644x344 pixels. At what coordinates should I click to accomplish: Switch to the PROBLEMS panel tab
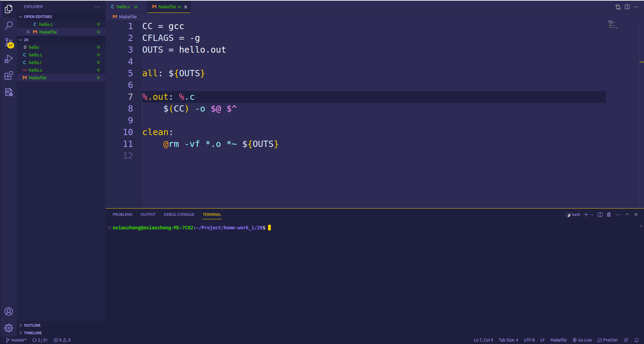point(122,215)
